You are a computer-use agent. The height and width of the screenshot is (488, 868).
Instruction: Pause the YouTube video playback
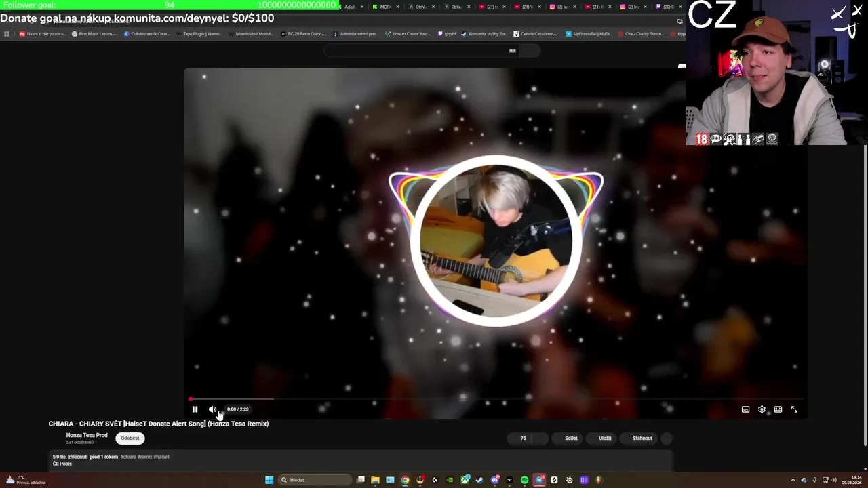coord(195,409)
